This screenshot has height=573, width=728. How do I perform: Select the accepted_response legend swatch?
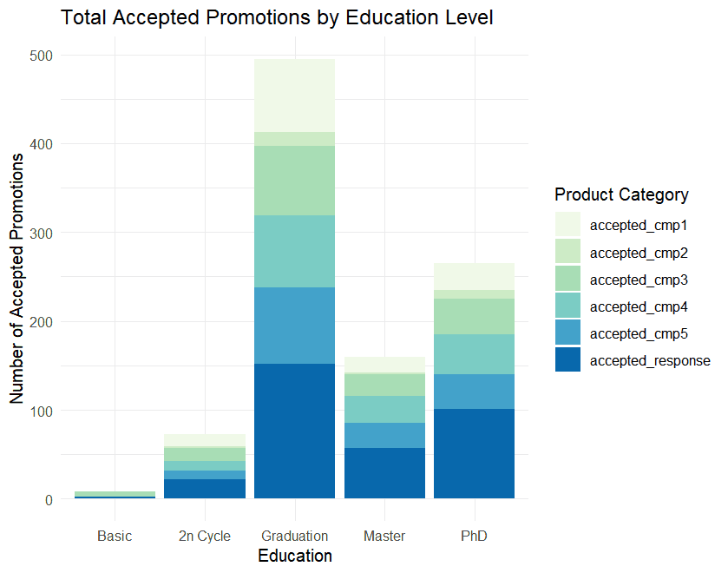point(567,359)
